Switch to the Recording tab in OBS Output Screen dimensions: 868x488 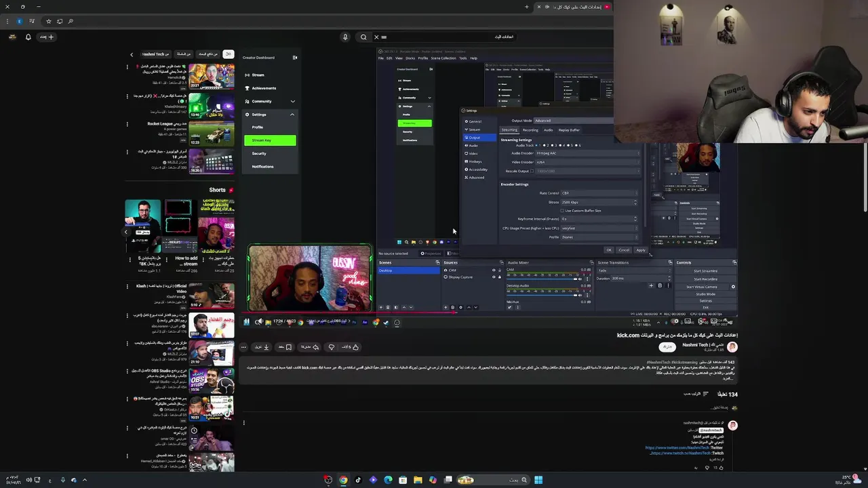tap(530, 130)
